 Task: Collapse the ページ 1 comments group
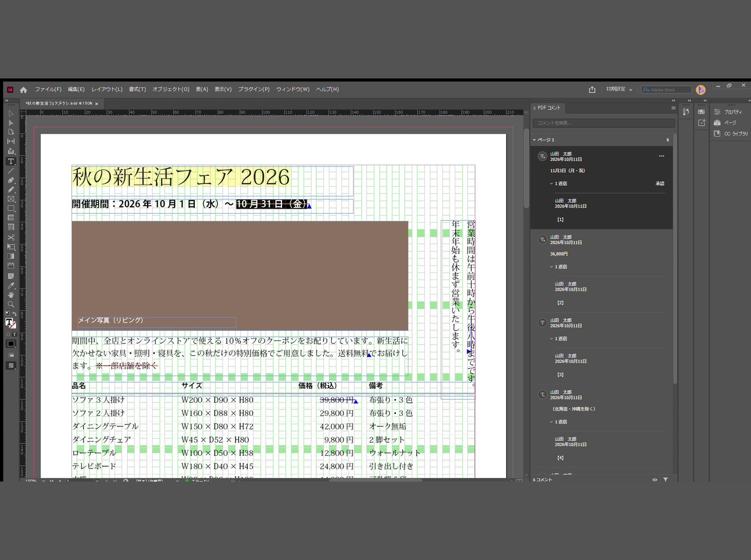point(534,140)
